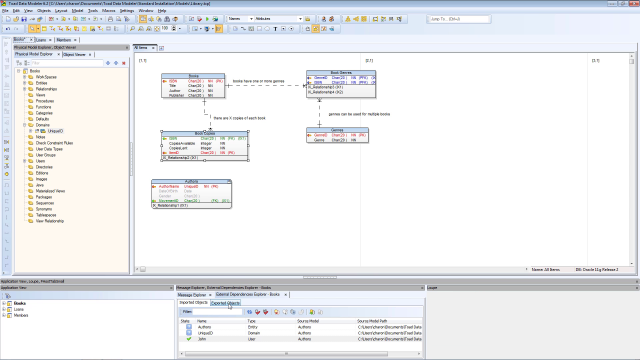This screenshot has width=640, height=360.
Task: Click the Filter field in Model Explorer
Action: (x=67, y=63)
